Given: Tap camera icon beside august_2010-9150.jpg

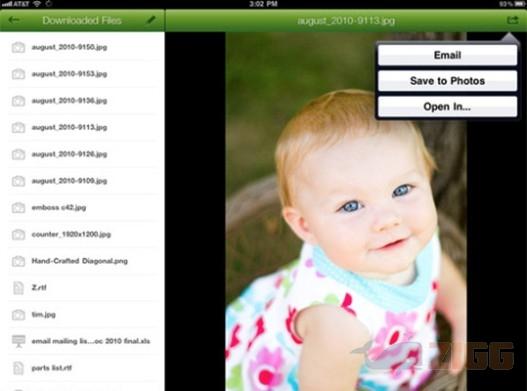Looking at the screenshot, I should (18, 47).
